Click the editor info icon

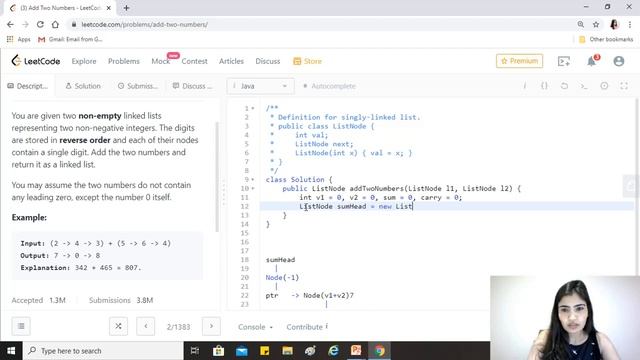(x=524, y=86)
